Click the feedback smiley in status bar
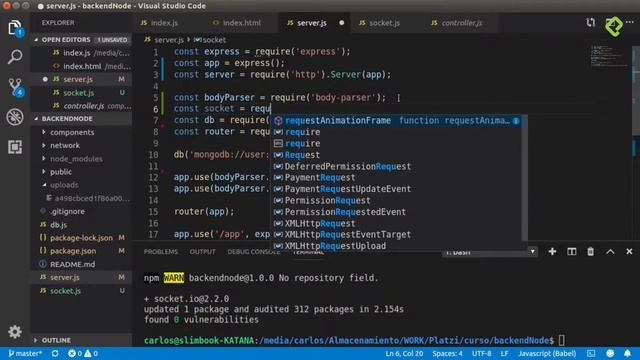Viewport: 640px width, 360px height. coord(610,353)
